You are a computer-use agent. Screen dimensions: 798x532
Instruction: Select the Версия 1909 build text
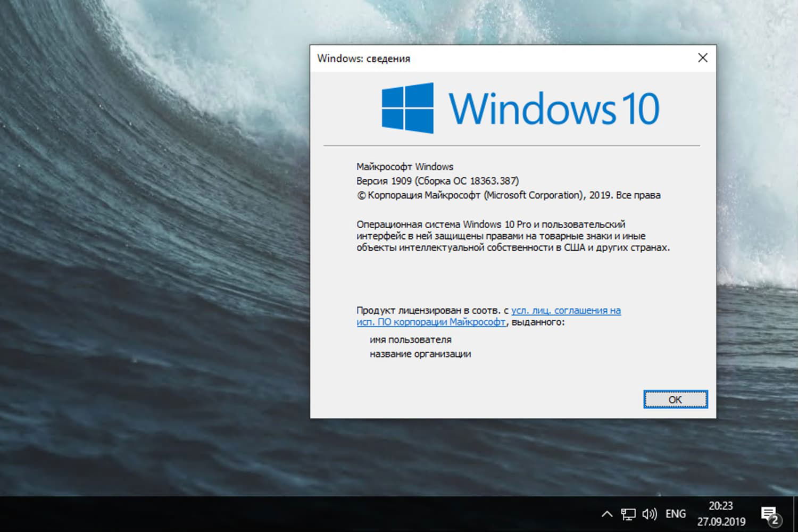point(437,180)
